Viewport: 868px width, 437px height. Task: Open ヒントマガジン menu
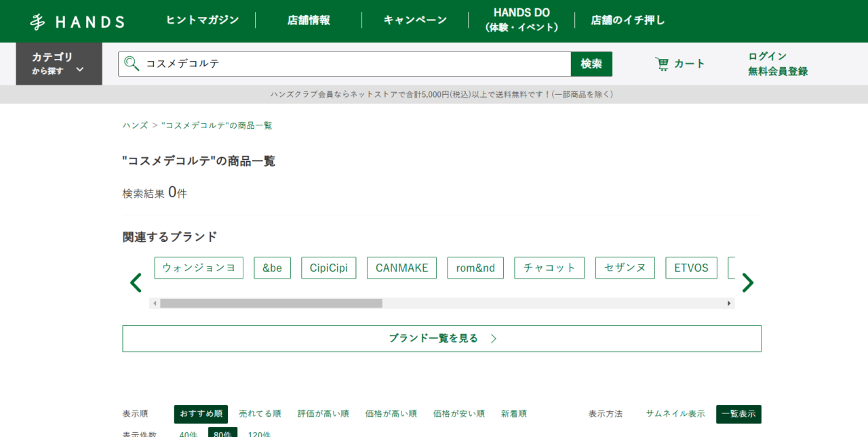click(x=203, y=20)
